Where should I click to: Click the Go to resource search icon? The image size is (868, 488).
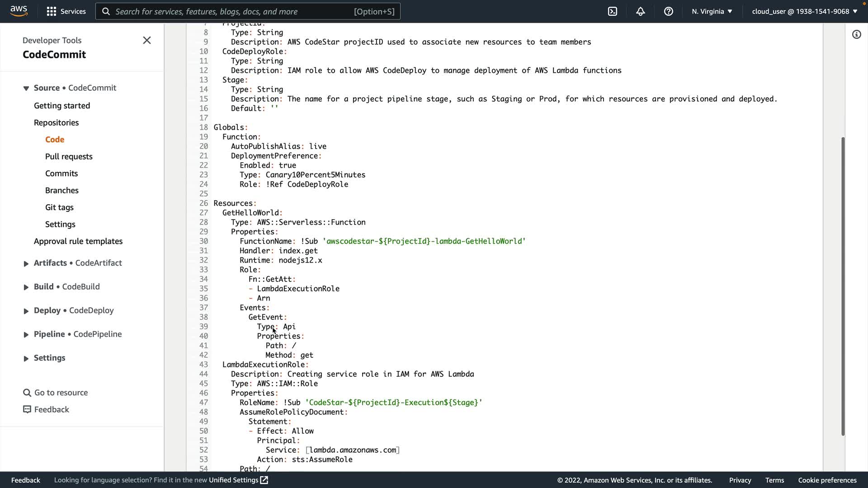coord(27,393)
